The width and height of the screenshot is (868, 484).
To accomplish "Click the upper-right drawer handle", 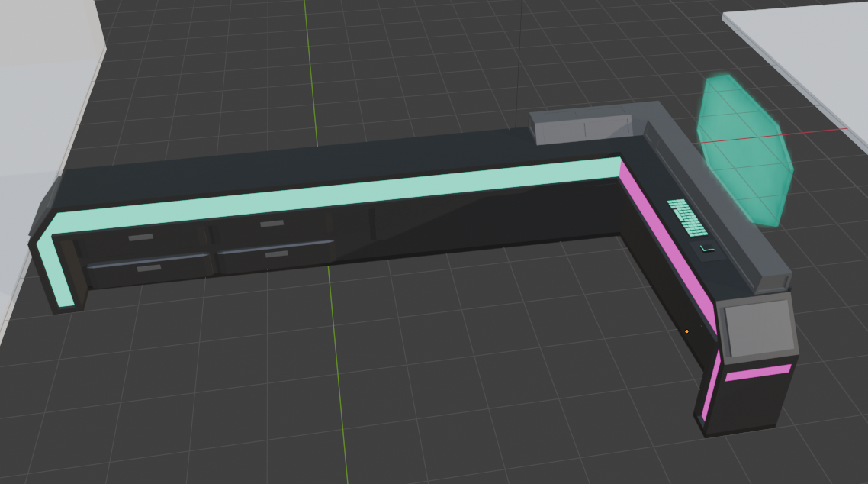I will tap(272, 224).
